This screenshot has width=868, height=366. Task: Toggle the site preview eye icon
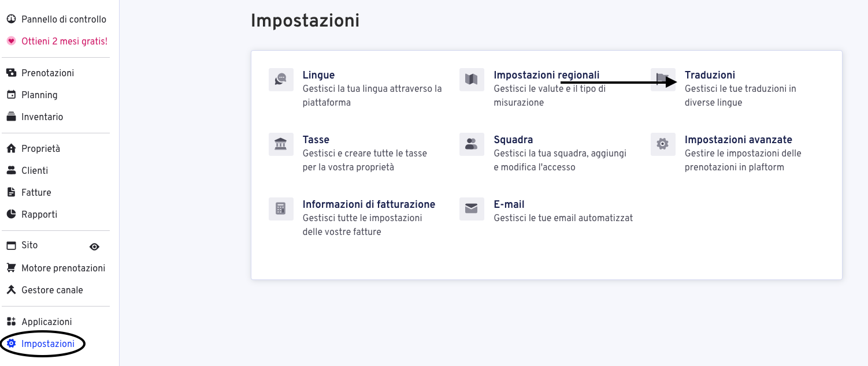pyautogui.click(x=95, y=247)
